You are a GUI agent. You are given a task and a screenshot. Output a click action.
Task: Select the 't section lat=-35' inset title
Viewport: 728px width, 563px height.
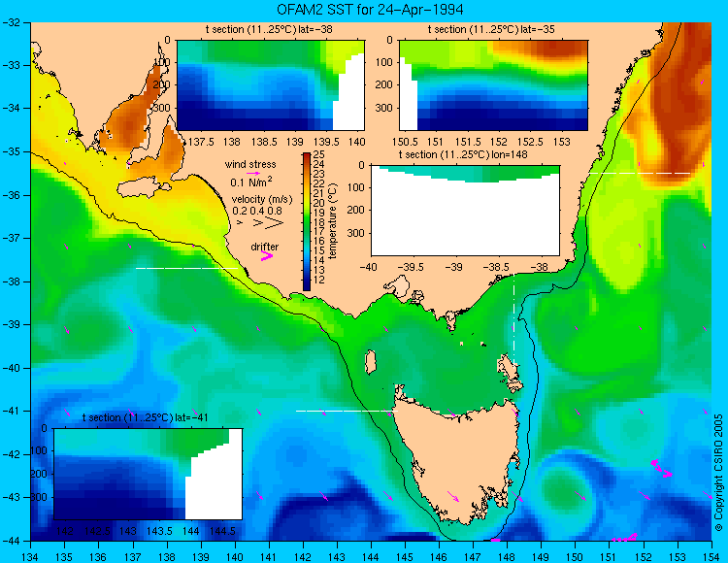[x=491, y=30]
